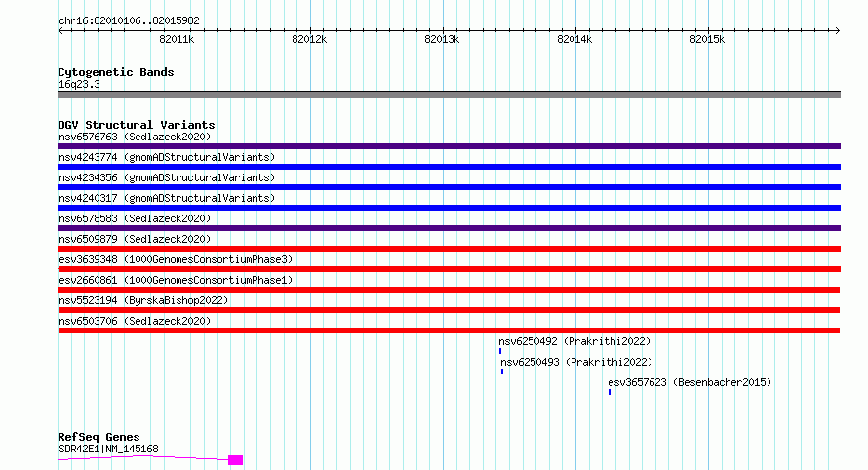Viewport: 868px width, 470px height.
Task: Click the nsv6576763 (Sedlazeck2020) label
Action: pyautogui.click(x=135, y=137)
